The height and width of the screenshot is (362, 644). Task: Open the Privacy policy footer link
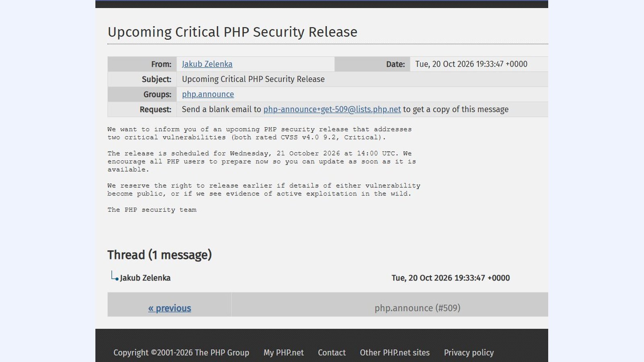tap(469, 353)
